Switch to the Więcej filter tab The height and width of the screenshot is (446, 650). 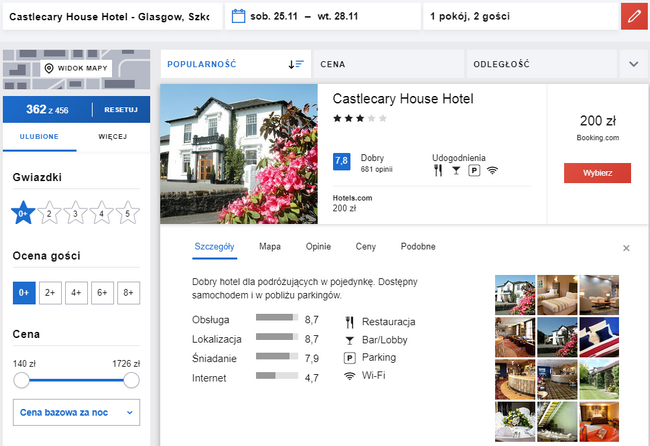point(113,137)
